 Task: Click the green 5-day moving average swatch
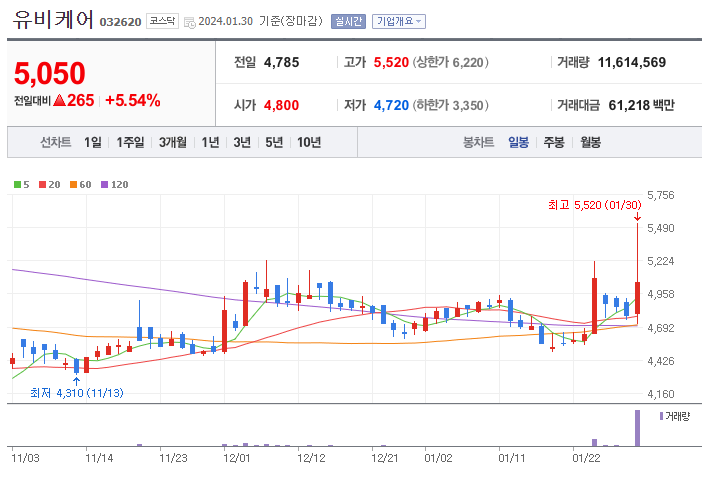17,185
